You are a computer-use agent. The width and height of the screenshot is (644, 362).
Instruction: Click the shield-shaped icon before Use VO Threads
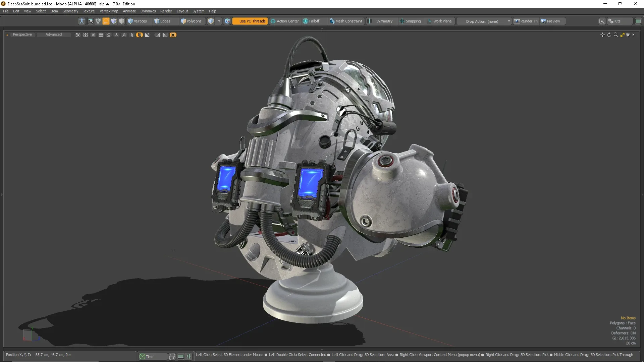tap(227, 21)
